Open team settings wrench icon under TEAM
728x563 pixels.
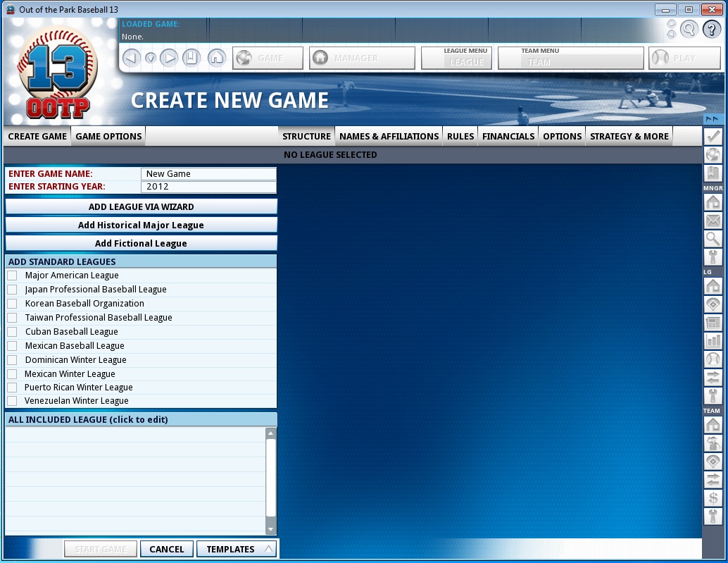click(713, 516)
